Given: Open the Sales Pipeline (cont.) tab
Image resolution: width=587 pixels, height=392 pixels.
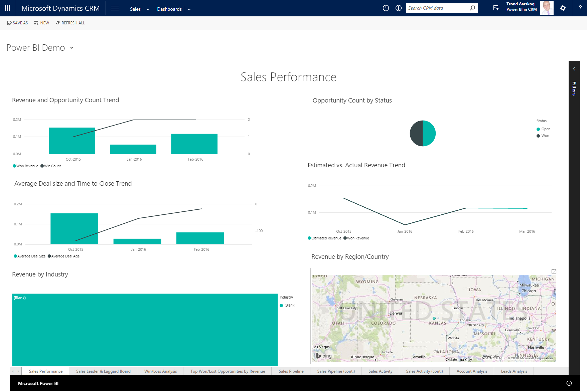Looking at the screenshot, I should 336,371.
